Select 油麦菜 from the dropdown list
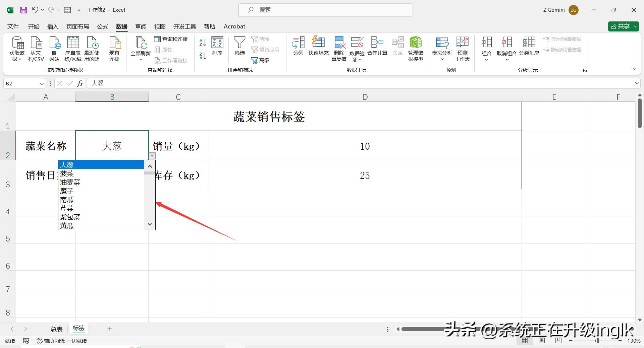644x348 pixels. (x=70, y=182)
